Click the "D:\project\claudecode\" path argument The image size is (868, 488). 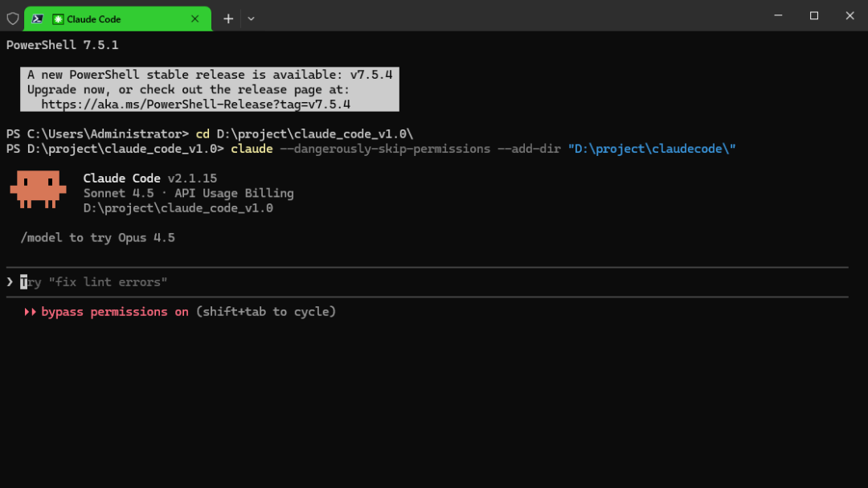pyautogui.click(x=651, y=149)
